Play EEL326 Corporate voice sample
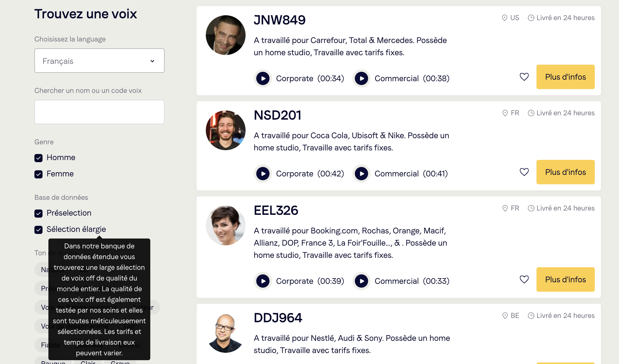The width and height of the screenshot is (619, 364). 263,281
